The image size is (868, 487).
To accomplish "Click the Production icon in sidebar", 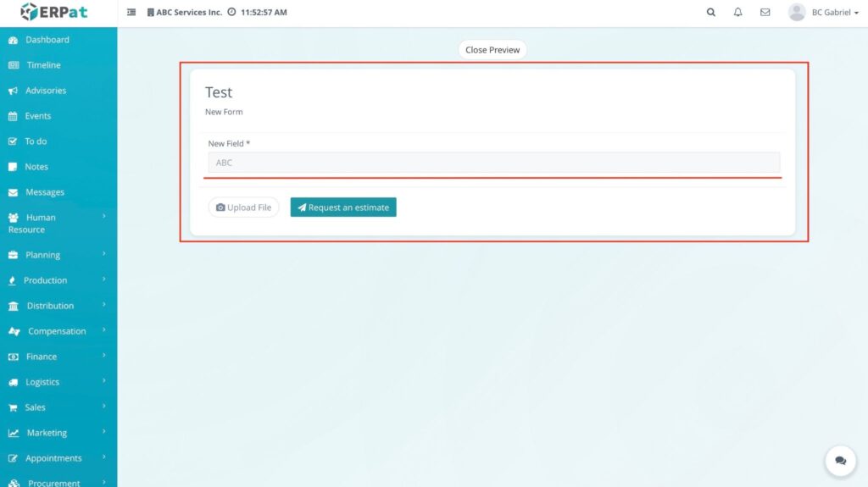I will pos(12,280).
